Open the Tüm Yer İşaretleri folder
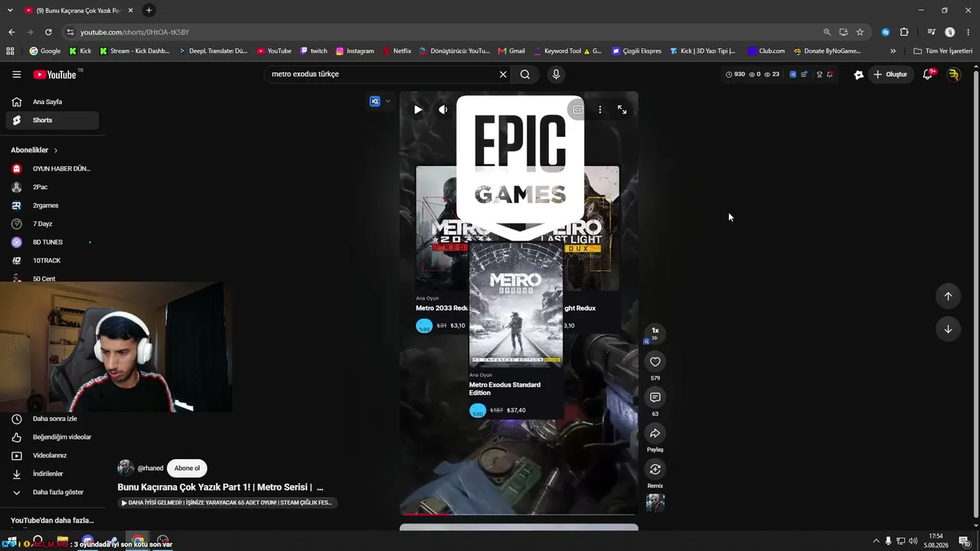Viewport: 980px width, 551px height. 942,51
